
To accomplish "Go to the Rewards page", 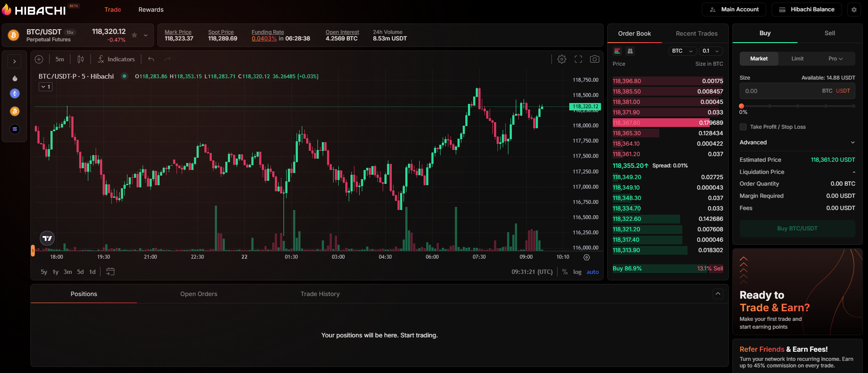I will tap(151, 10).
